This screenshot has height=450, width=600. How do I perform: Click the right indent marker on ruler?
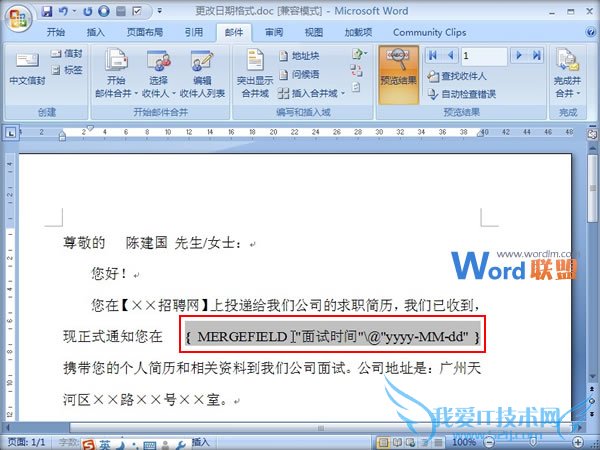(x=480, y=133)
